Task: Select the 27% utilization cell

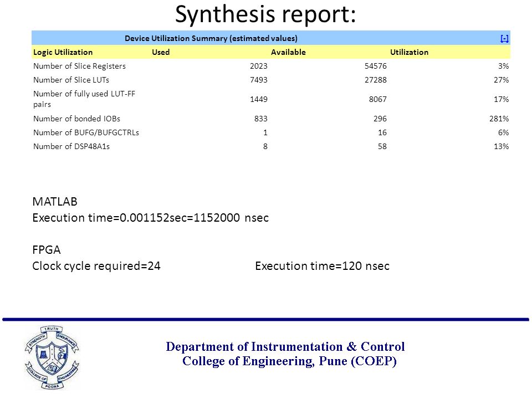Action: click(x=501, y=80)
